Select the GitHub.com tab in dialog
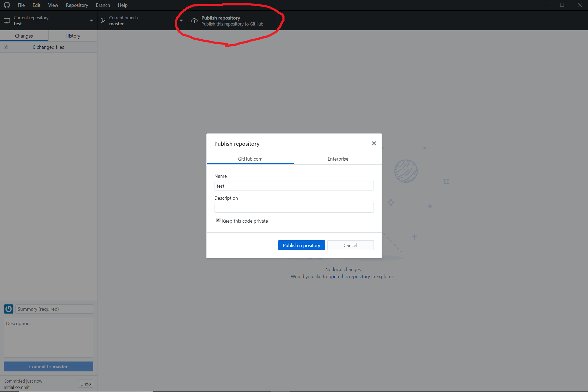This screenshot has height=392, width=588. tap(250, 159)
